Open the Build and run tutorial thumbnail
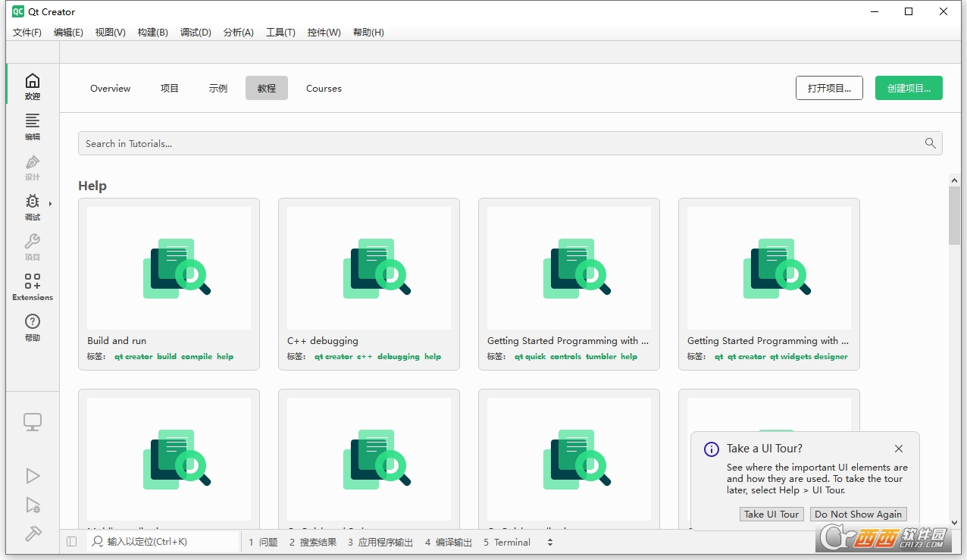 [169, 268]
